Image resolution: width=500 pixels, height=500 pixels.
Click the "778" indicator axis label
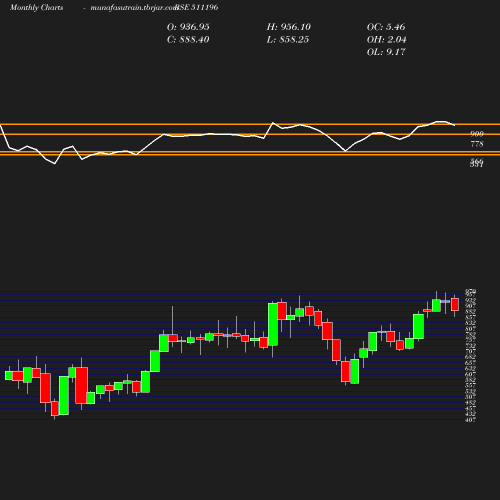click(x=477, y=144)
